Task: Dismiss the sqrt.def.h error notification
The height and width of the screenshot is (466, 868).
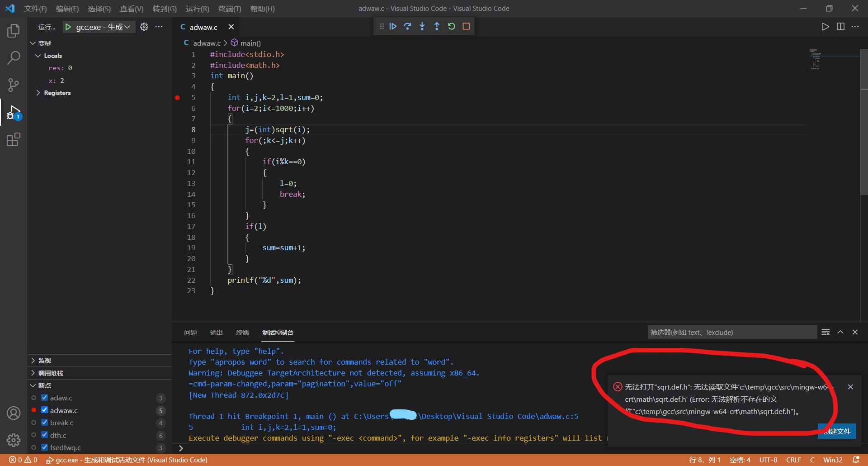Action: tap(850, 387)
